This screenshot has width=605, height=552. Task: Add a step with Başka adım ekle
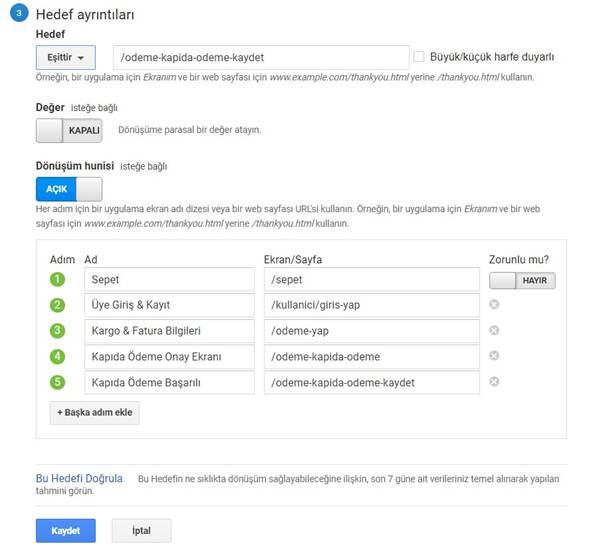click(x=95, y=412)
